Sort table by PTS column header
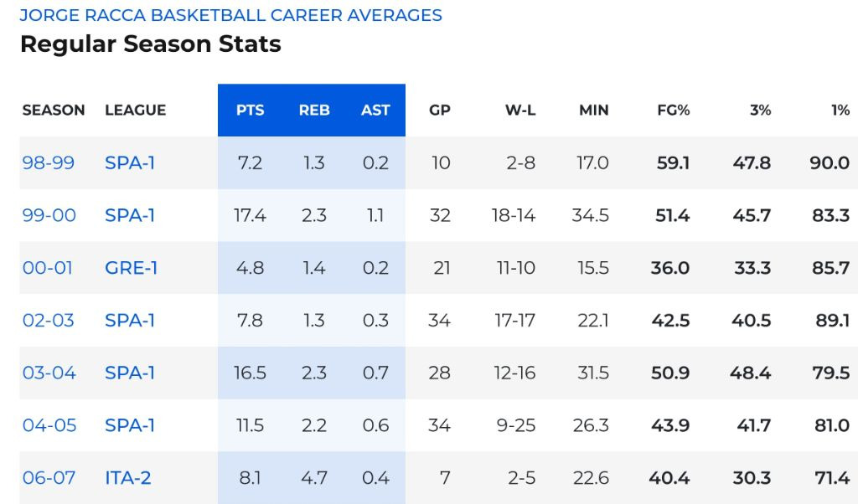 250,110
